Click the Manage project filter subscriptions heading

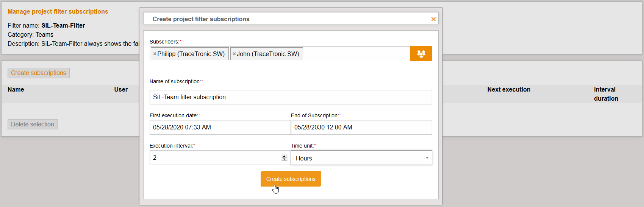58,12
